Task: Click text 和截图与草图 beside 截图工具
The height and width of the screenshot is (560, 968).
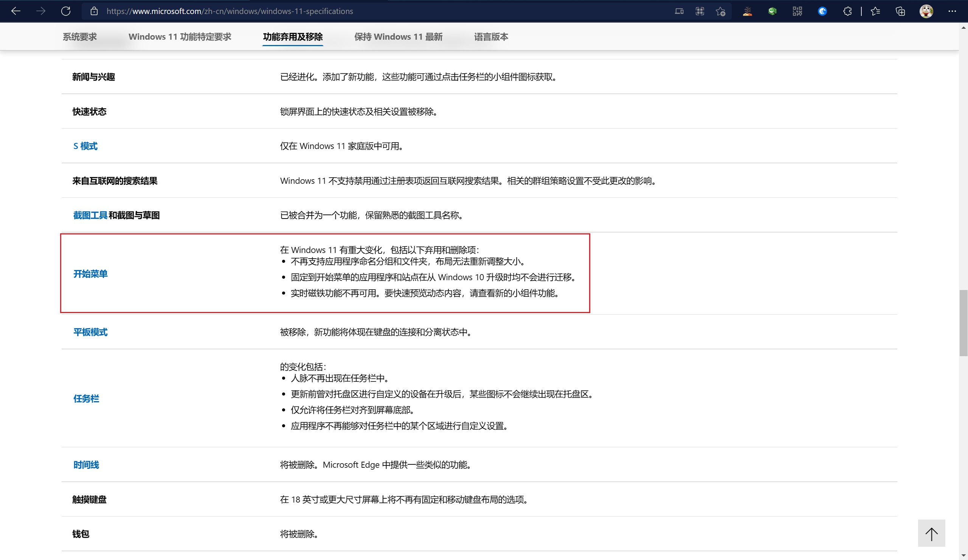Action: [134, 215]
